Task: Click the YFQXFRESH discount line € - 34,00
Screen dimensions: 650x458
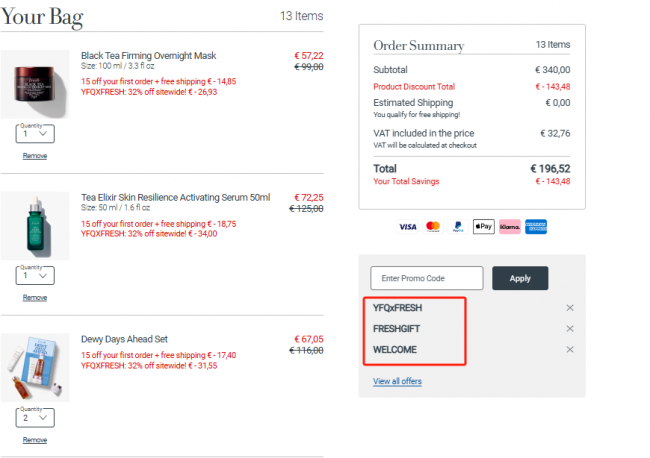Action: click(149, 234)
